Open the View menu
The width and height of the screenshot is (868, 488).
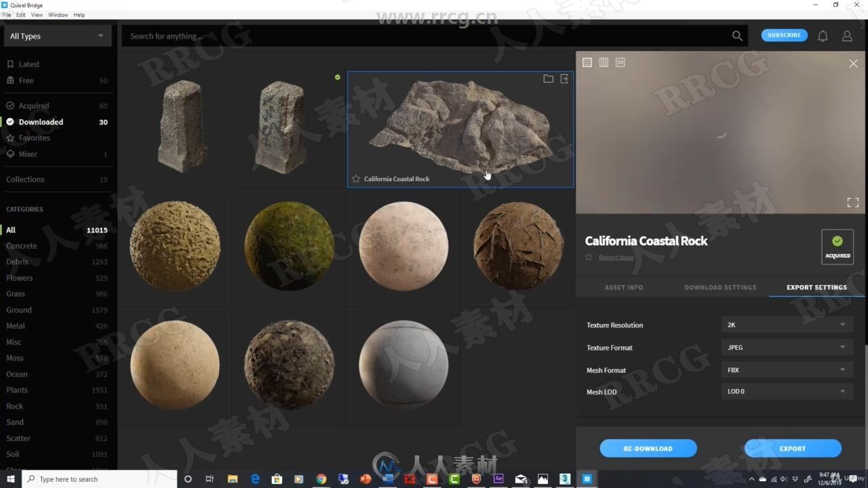coord(37,15)
